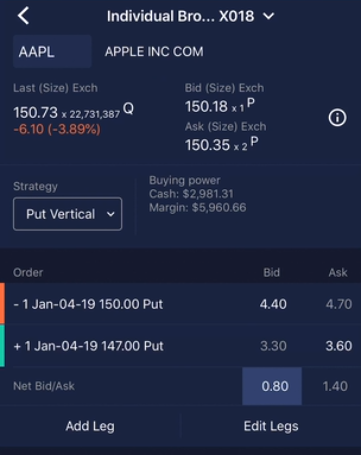This screenshot has width=361, height=455.
Task: Tap the bid quote 150.18
Action: click(206, 107)
